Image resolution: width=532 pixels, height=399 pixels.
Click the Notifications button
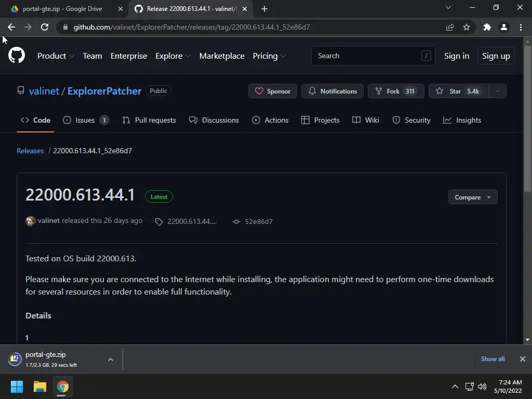332,91
